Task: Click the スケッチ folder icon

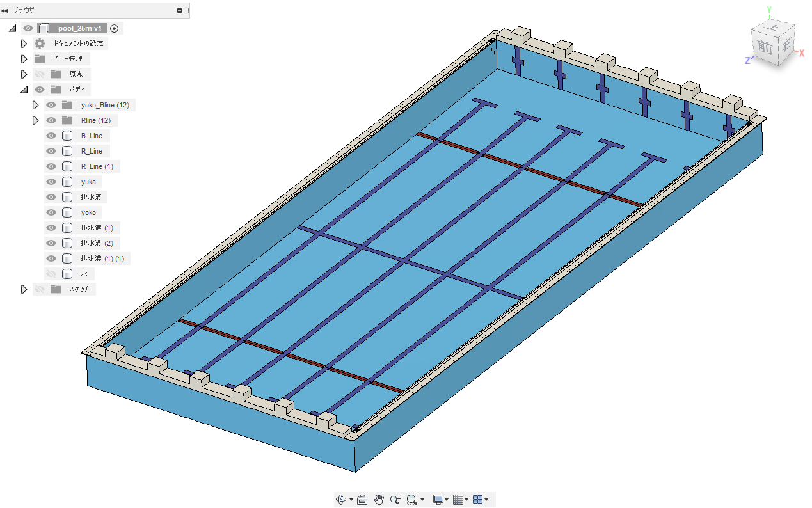Action: 56,289
